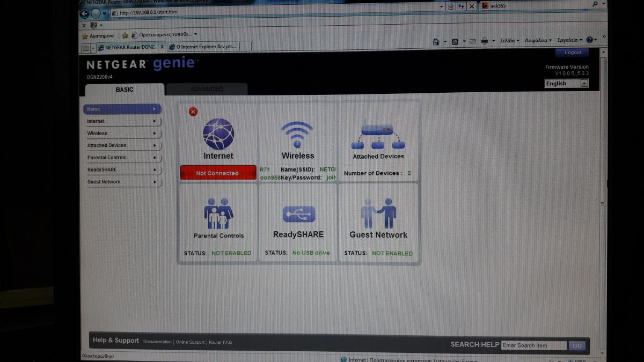Click the Help question mark icon in command bar
644x362 pixels.
click(x=589, y=40)
